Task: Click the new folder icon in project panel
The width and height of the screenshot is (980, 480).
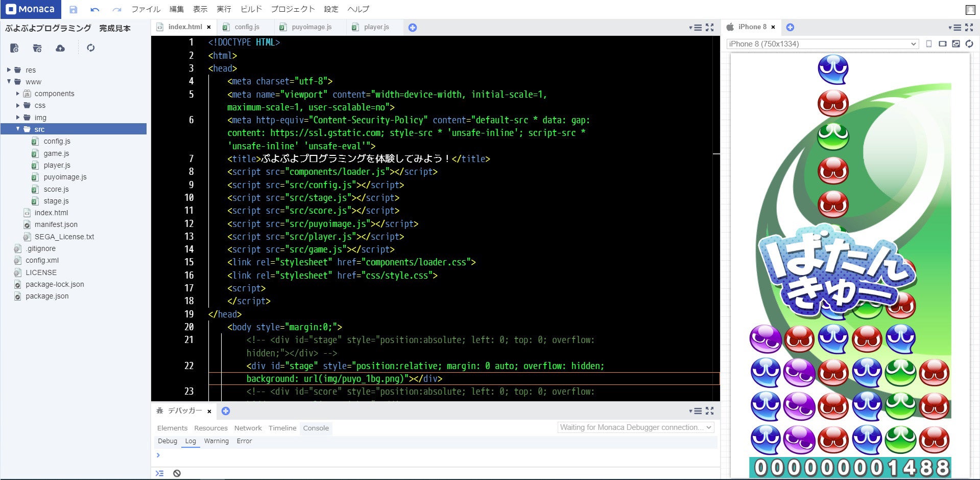Action: pos(37,48)
